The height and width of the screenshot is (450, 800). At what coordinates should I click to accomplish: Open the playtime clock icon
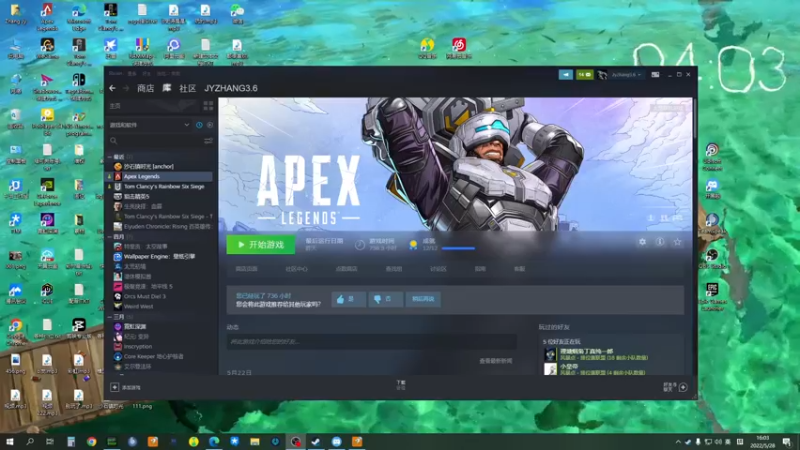point(360,245)
